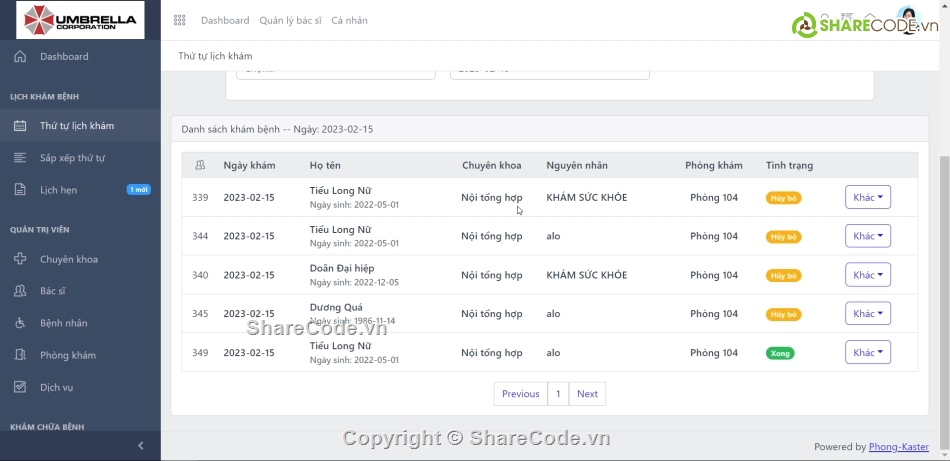Open the apps grid icon in top bar
Screen dimensions: 950x461
(x=180, y=20)
